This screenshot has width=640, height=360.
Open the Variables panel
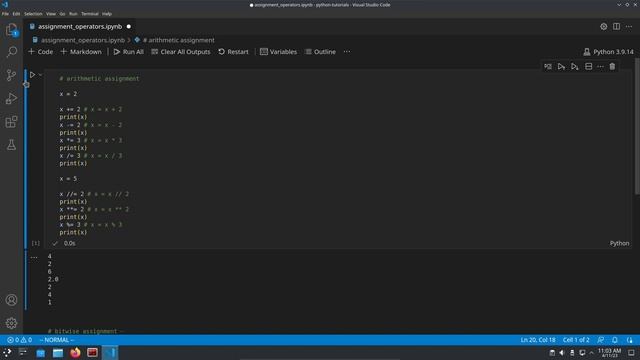pos(278,52)
